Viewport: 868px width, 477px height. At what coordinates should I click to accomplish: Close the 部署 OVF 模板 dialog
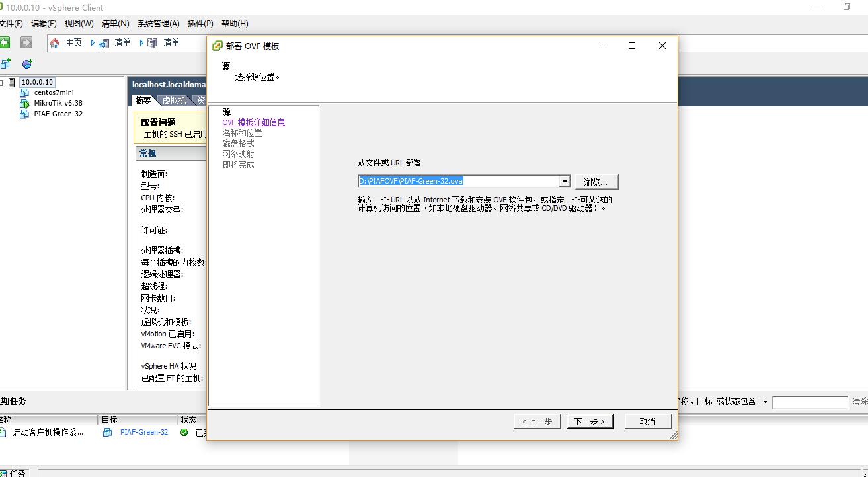coord(662,46)
